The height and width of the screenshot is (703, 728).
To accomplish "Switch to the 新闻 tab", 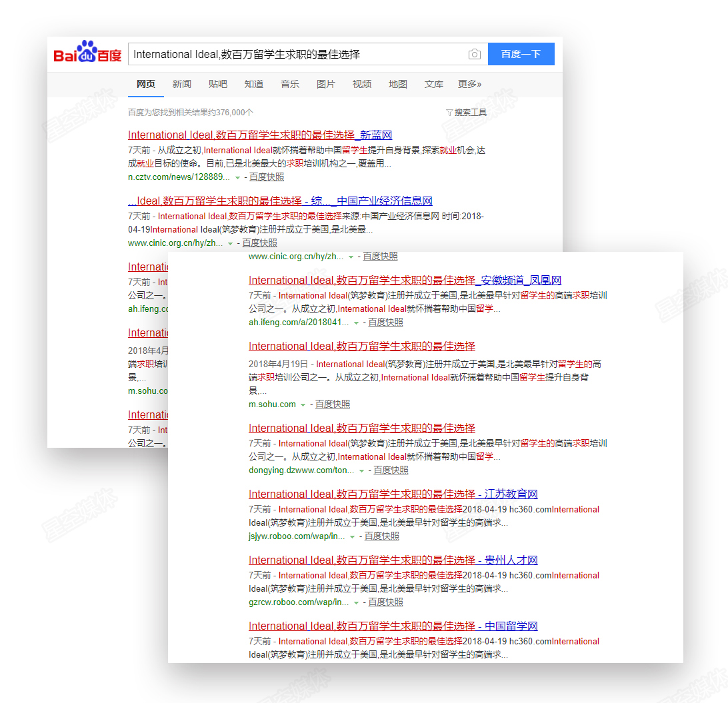I will pyautogui.click(x=181, y=84).
